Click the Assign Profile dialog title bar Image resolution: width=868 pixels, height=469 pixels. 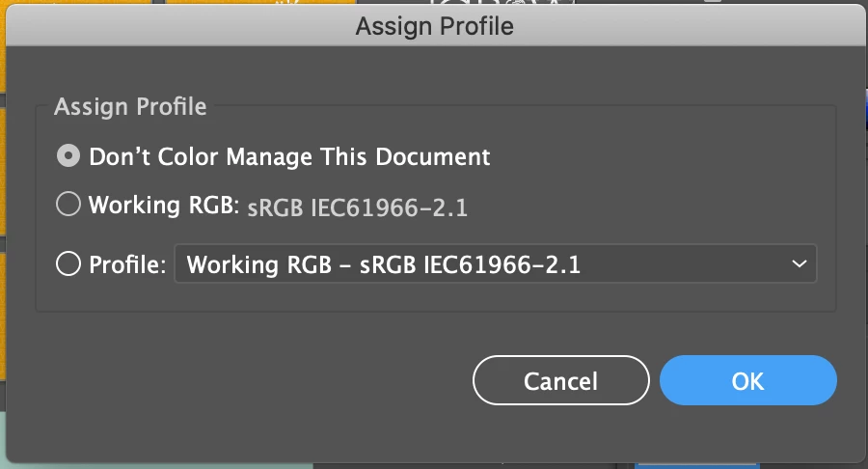(x=435, y=25)
